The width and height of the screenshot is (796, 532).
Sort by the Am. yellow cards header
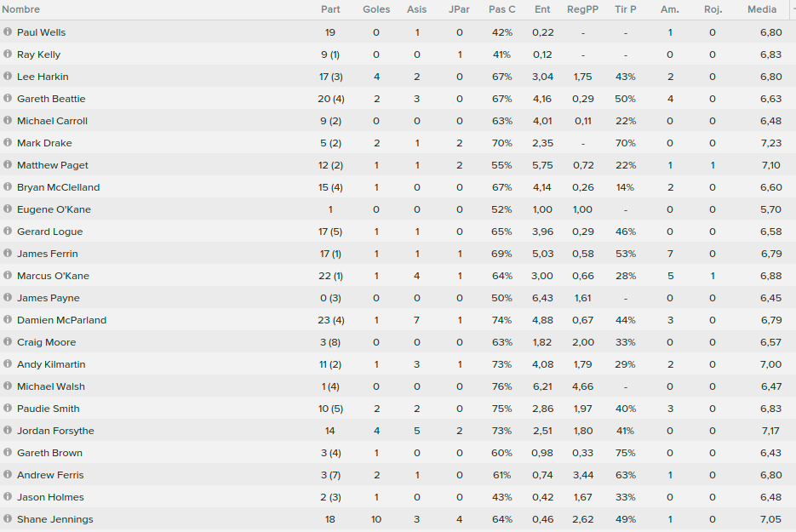click(x=670, y=9)
